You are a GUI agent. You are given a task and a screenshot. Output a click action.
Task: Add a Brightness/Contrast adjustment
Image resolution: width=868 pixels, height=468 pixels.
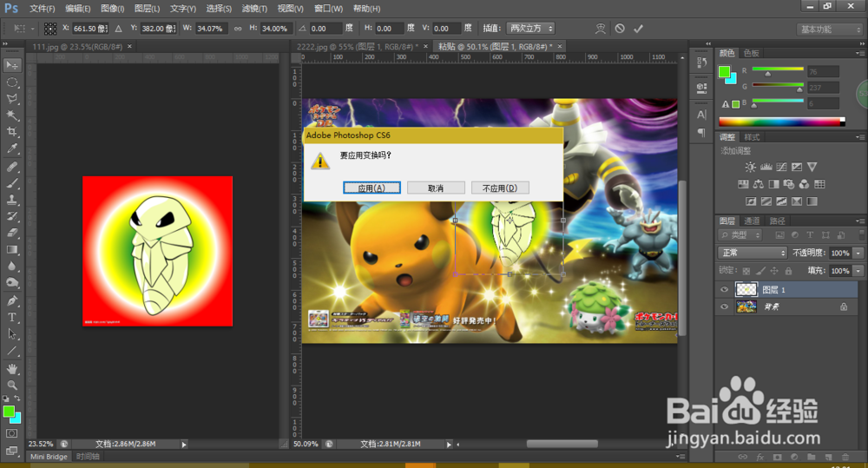(x=750, y=167)
